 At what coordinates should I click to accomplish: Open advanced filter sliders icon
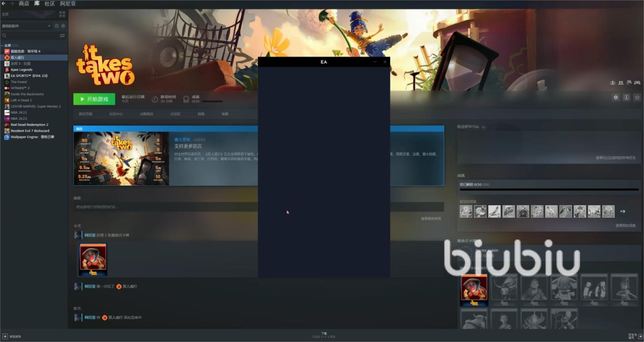click(62, 36)
